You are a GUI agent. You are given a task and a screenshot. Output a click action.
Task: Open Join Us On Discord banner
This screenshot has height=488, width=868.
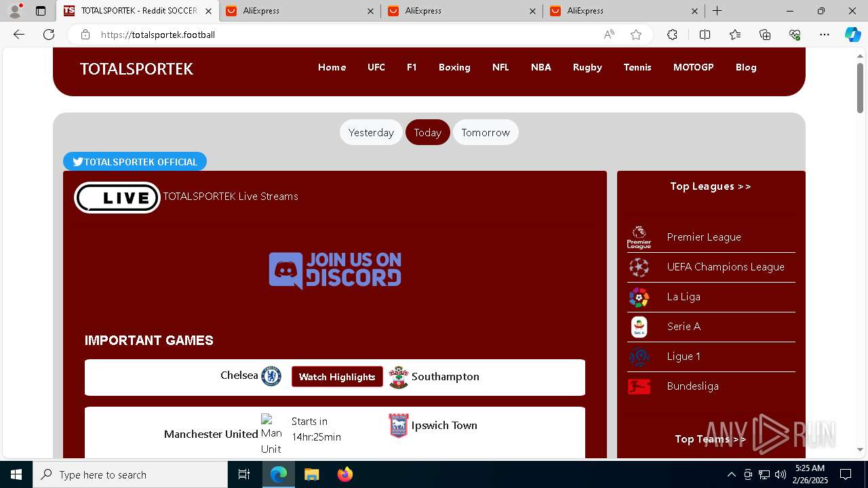335,270
